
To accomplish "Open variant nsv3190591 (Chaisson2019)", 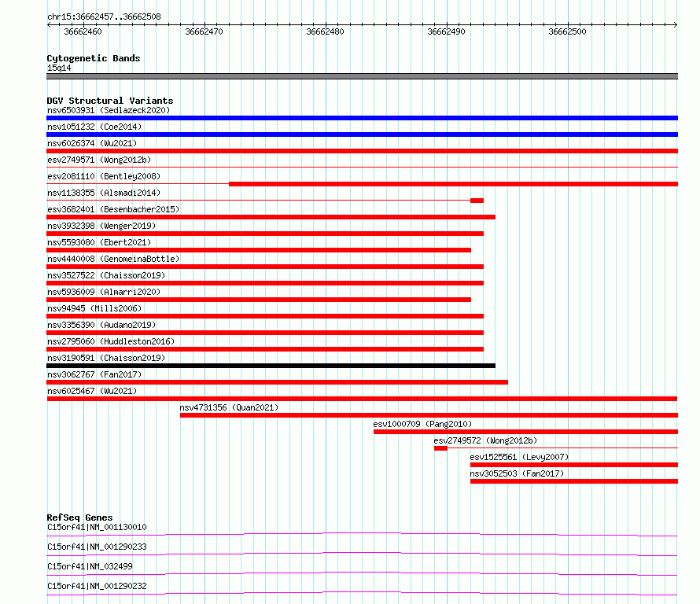I will 106,358.
